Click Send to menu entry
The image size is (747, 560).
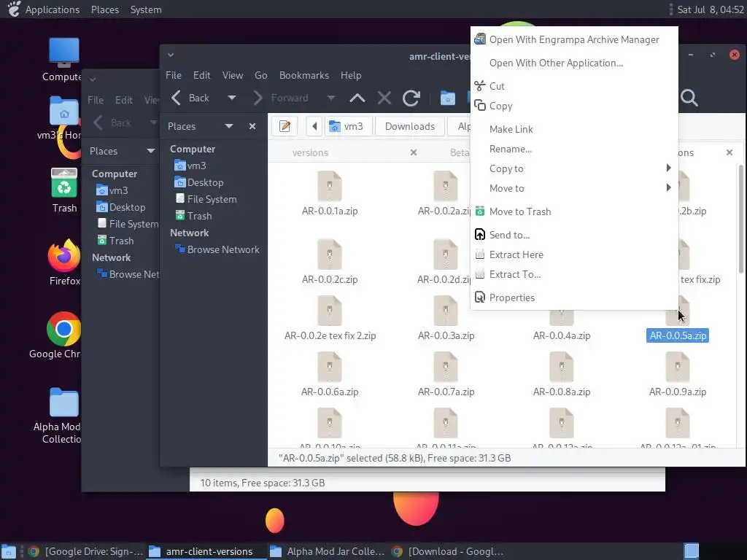coord(573,235)
